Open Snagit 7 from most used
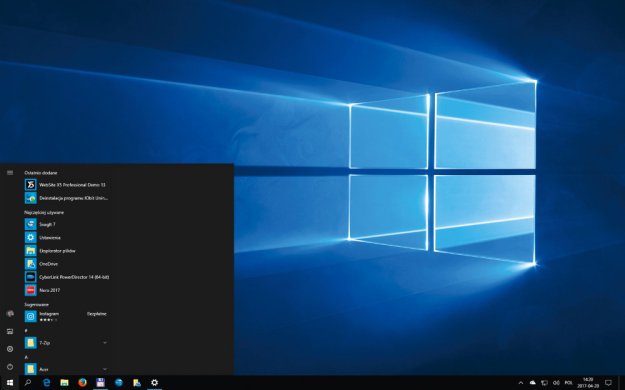Screen dimensions: 625x390 (x=66, y=224)
